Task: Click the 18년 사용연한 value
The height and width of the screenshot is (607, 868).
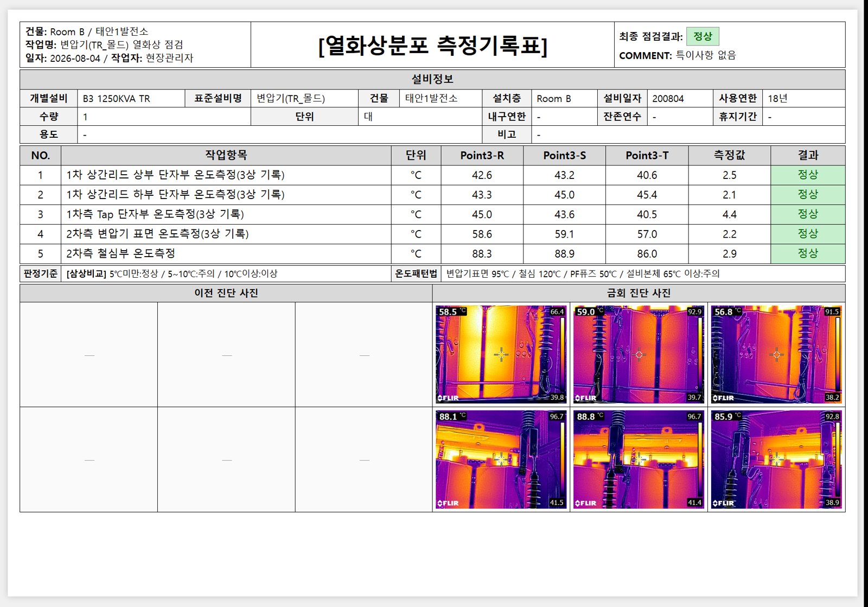Action: click(x=803, y=98)
